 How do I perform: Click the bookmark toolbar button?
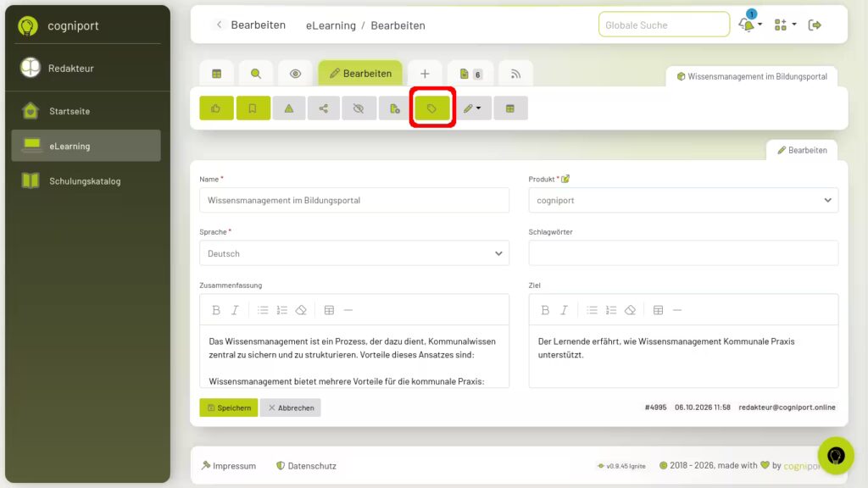253,108
